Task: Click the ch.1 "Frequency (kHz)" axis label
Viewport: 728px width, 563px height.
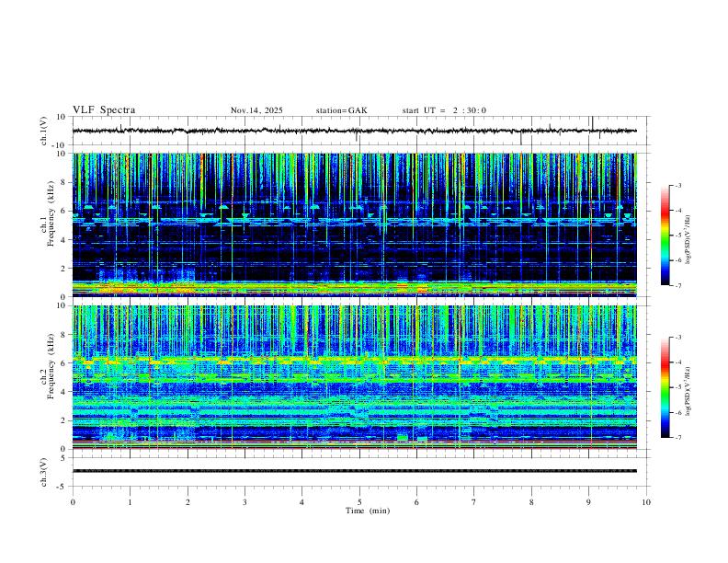Action: coord(51,214)
